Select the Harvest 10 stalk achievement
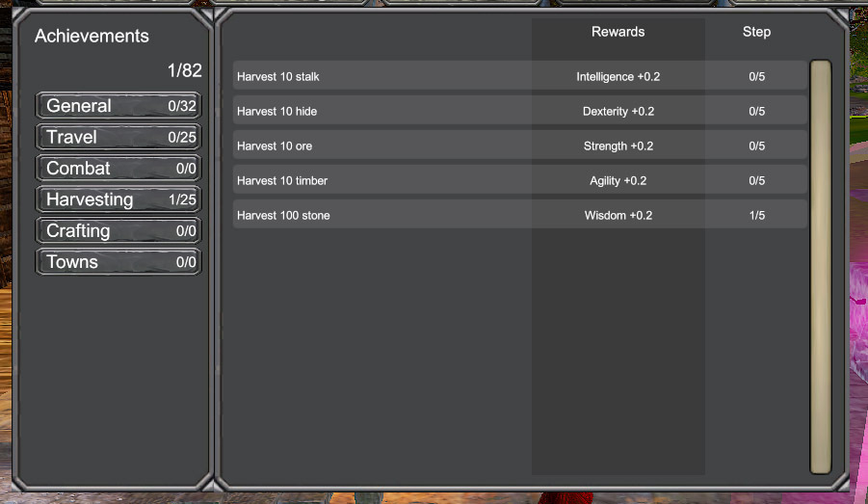Viewport: 868px width, 504px height. click(x=385, y=76)
